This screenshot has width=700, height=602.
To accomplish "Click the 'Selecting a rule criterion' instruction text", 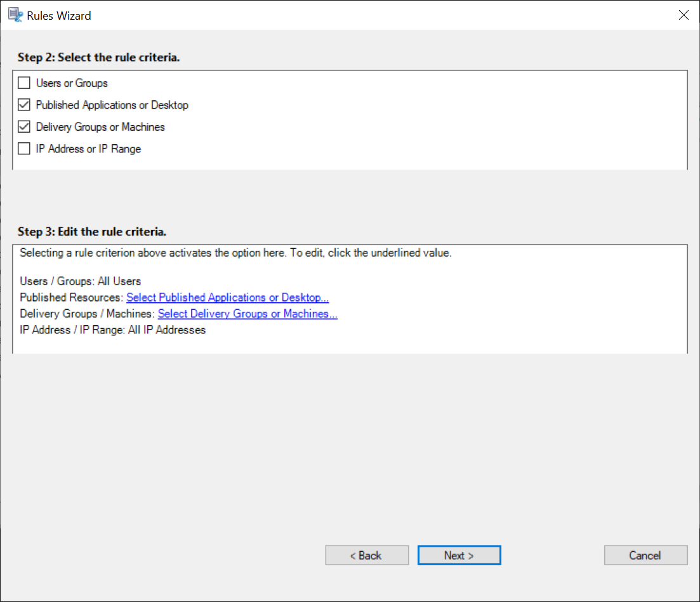I will click(235, 253).
